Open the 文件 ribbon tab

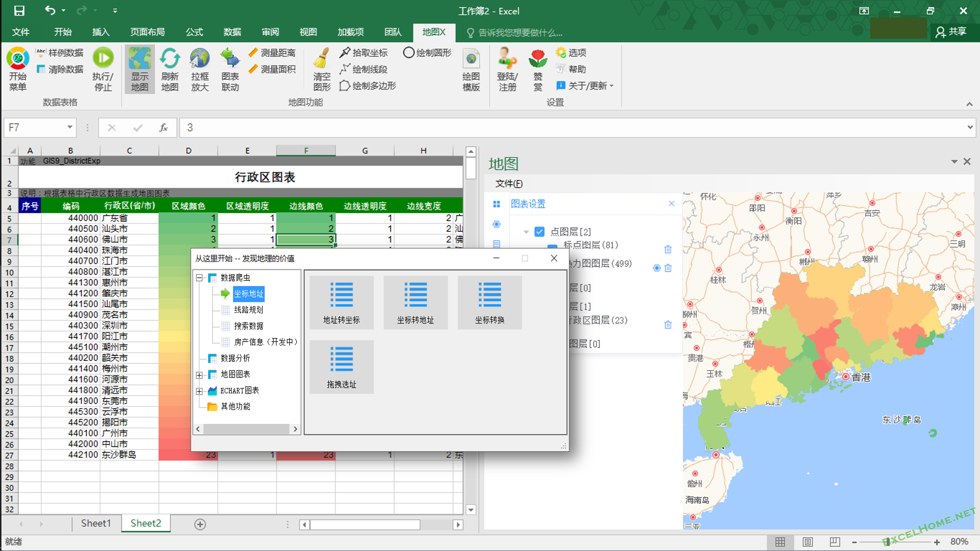pos(21,32)
